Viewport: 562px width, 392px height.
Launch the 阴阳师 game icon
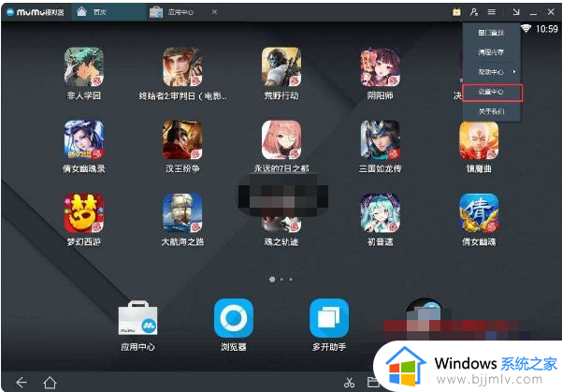[x=381, y=67]
